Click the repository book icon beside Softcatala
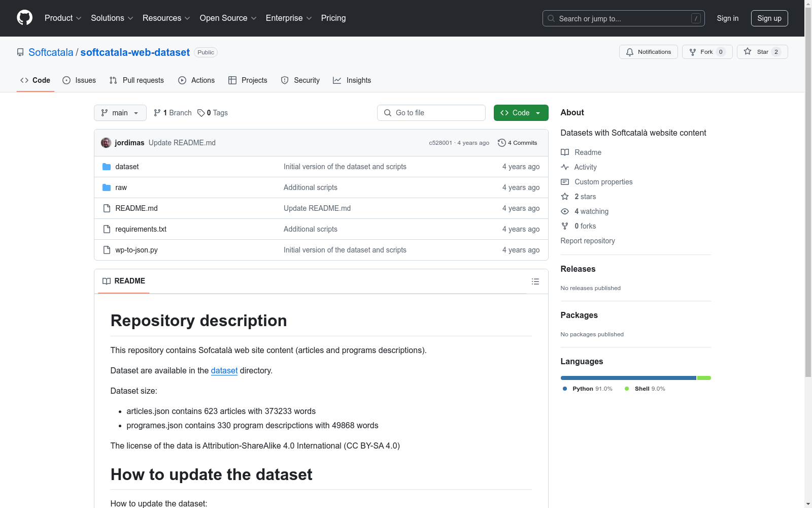This screenshot has width=812, height=508. pyautogui.click(x=20, y=52)
